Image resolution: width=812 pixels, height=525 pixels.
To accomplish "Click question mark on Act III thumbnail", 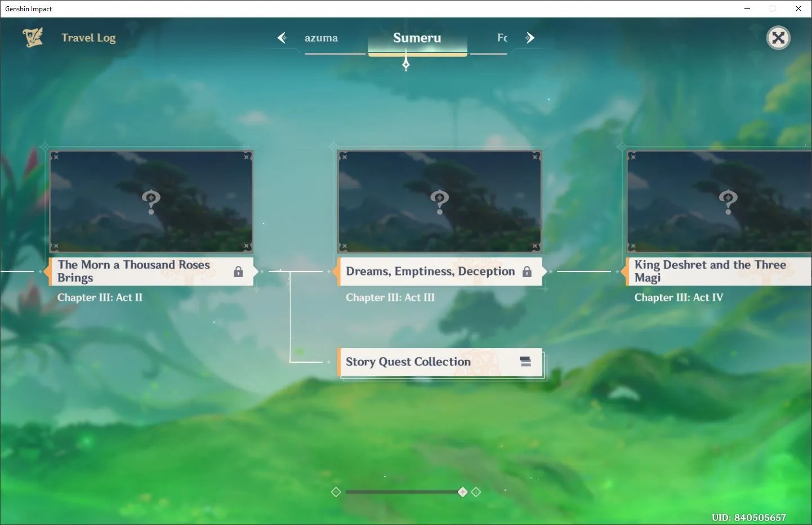I will click(x=440, y=202).
